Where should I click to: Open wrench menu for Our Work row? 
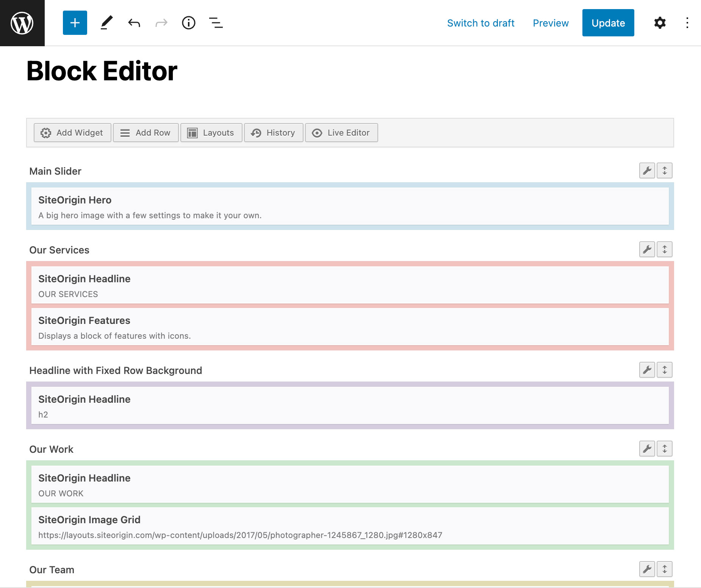click(647, 449)
